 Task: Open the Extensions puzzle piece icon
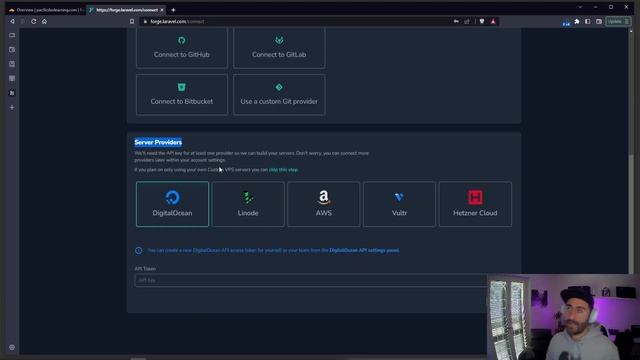[x=577, y=21]
